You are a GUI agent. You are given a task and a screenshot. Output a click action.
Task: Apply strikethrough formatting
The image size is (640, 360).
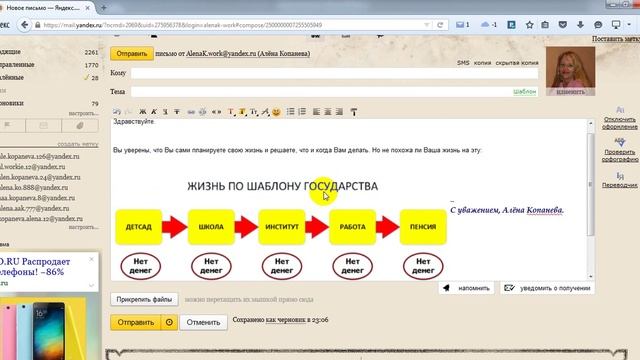coord(177,111)
